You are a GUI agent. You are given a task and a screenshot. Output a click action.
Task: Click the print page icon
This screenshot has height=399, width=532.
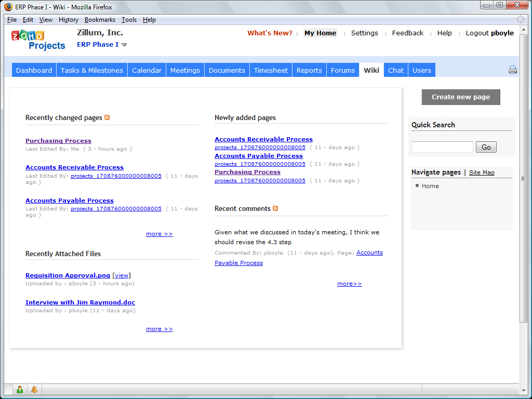[x=513, y=70]
